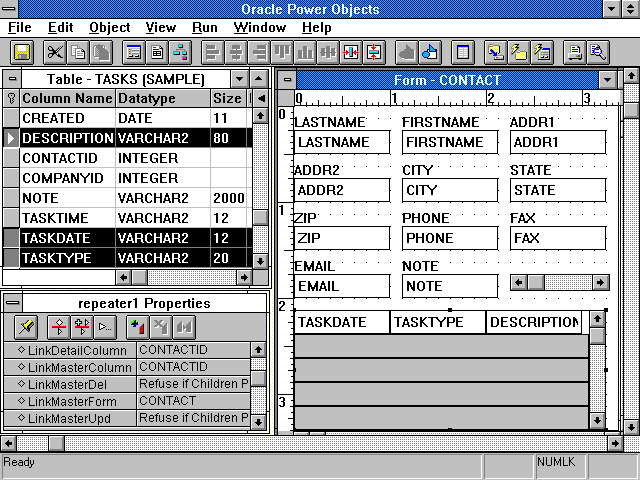This screenshot has width=640, height=480.
Task: Click the pushpin icon in repeater1 Properties
Action: click(28, 327)
